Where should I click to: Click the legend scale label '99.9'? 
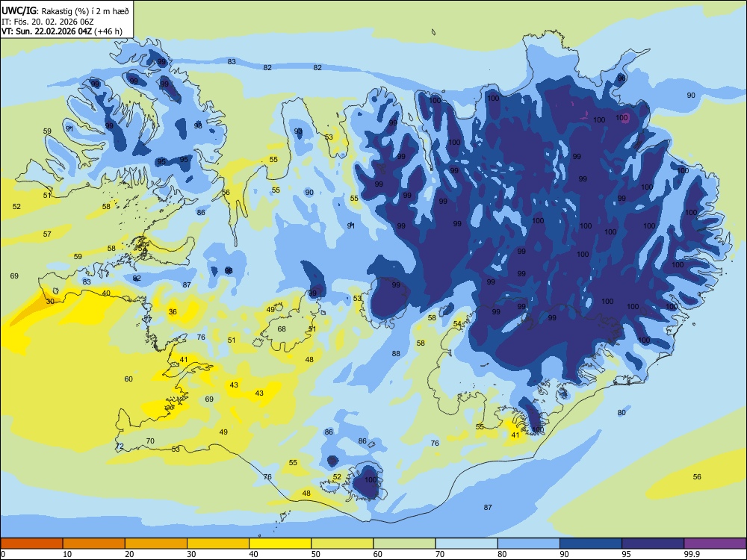(692, 554)
